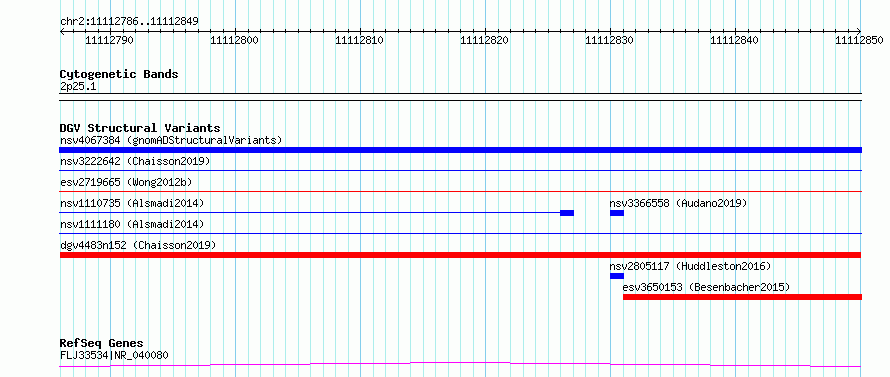Click the dgv4483n152 (Chaisson2019) label
Viewport: 890px width, 377px height.
pos(138,245)
